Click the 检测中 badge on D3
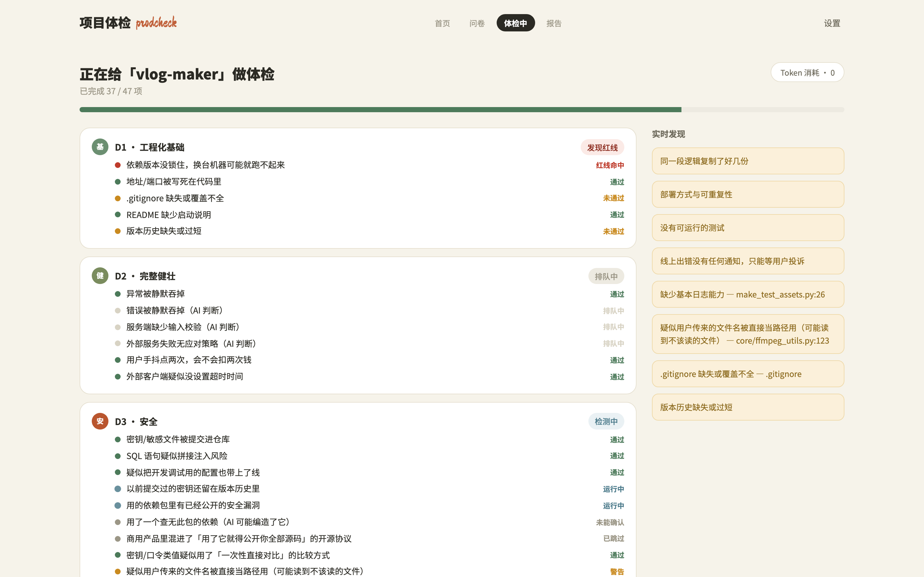 coord(606,421)
